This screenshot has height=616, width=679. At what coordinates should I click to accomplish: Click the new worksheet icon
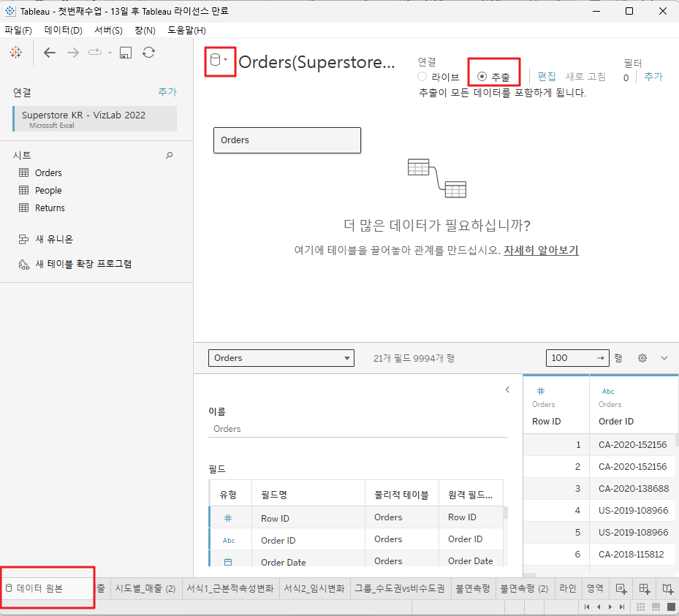tap(621, 588)
